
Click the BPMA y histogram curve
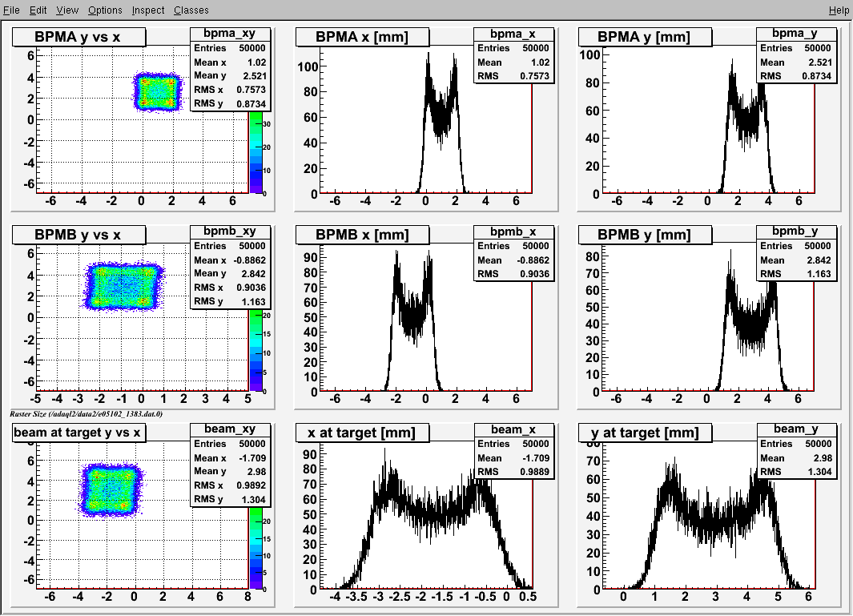click(746, 123)
